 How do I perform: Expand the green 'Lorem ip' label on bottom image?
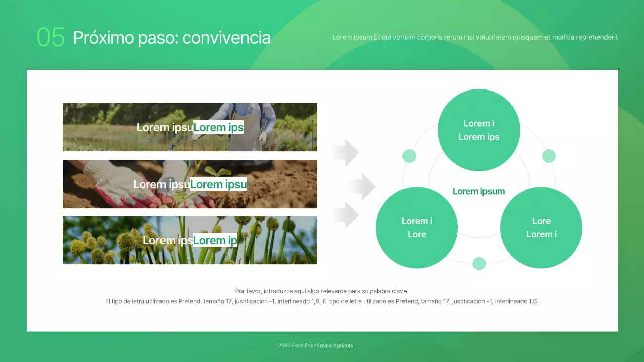coord(215,240)
